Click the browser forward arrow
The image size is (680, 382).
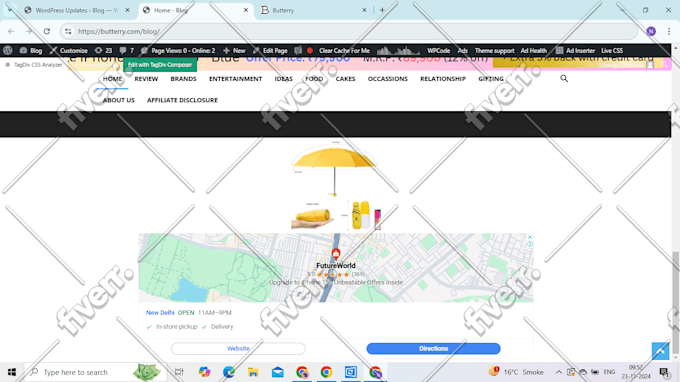(29, 31)
